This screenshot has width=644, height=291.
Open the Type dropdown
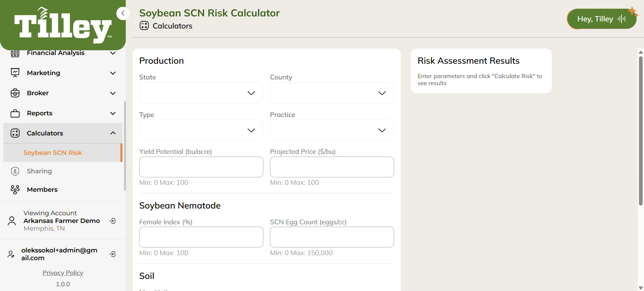tap(201, 130)
